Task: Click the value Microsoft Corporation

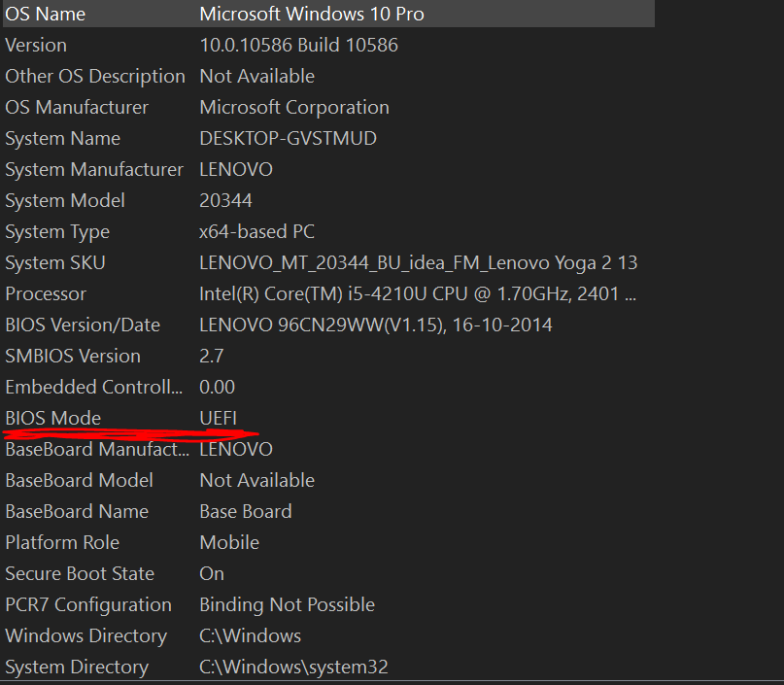Action: coord(294,107)
